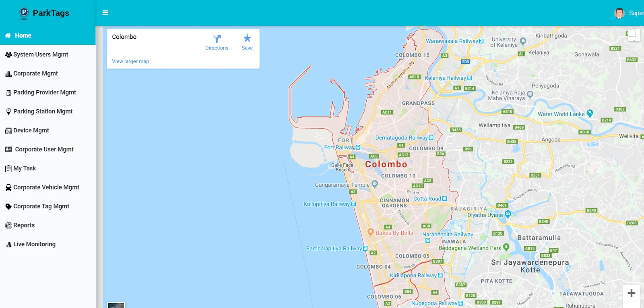The image size is (644, 308).
Task: Select the Diyatha Uyana map pin
Action: click(508, 214)
